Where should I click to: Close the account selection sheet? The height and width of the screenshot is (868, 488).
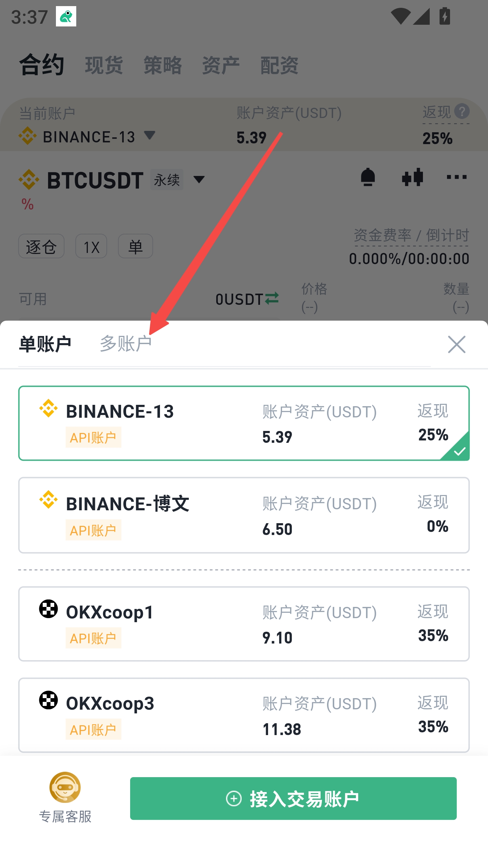point(456,344)
